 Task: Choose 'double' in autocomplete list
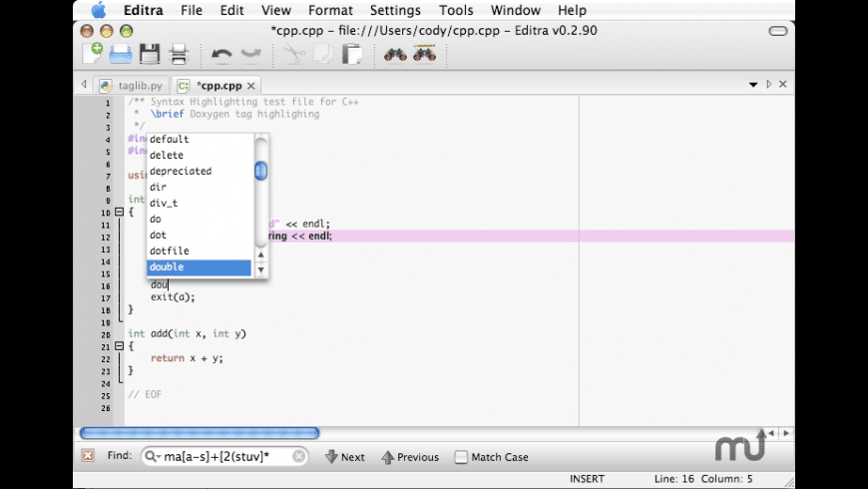point(199,266)
